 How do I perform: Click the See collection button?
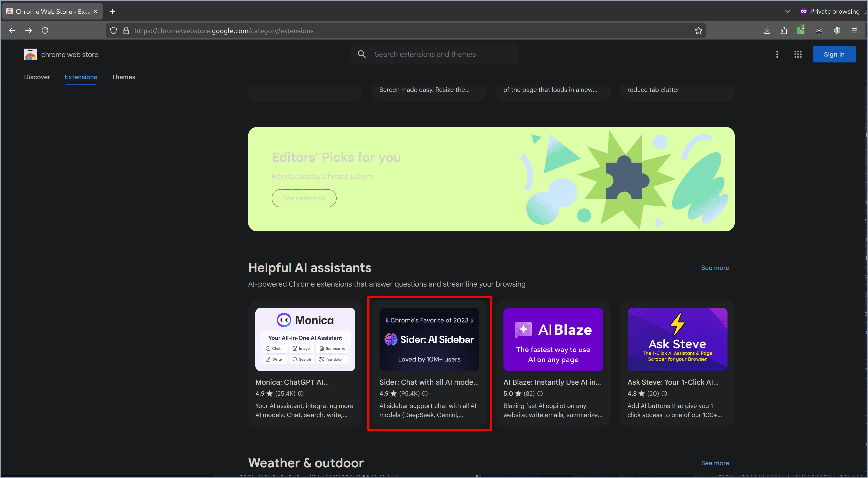304,198
